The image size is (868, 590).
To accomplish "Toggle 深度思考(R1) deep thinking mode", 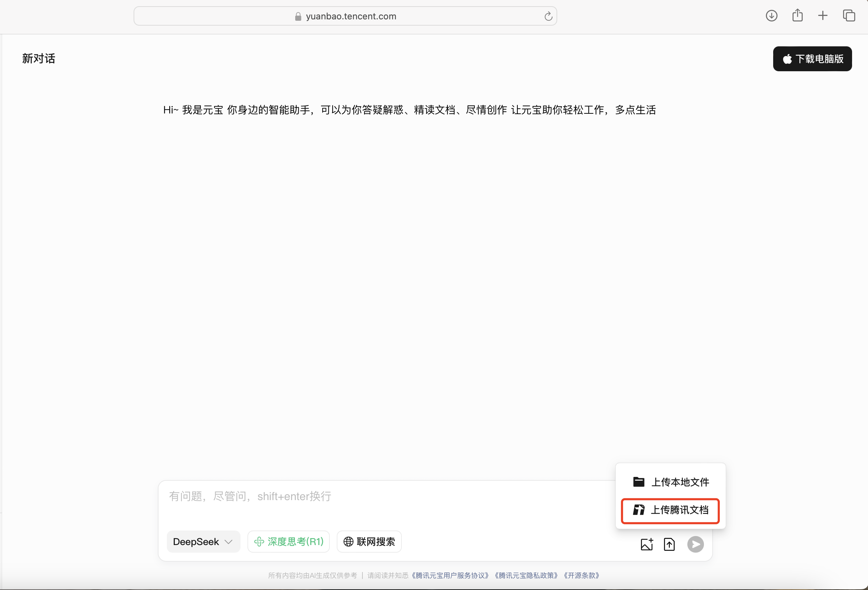I will pos(288,542).
